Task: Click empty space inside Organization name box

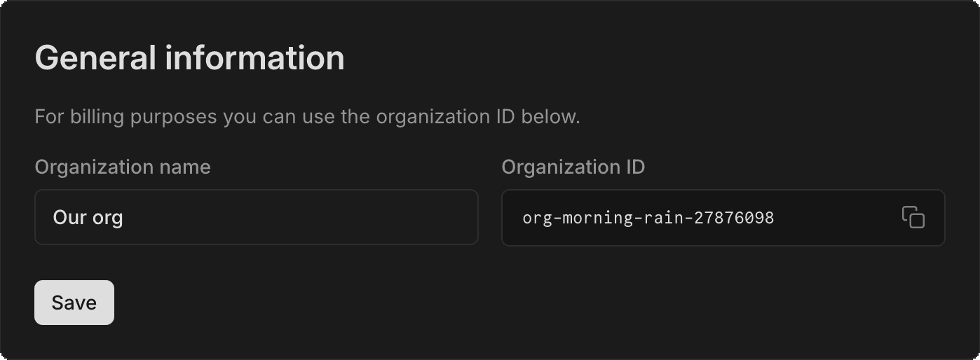Action: [x=315, y=217]
